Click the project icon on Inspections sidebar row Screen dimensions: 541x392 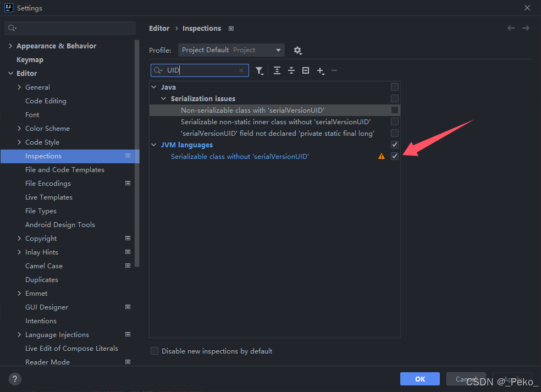coord(128,156)
